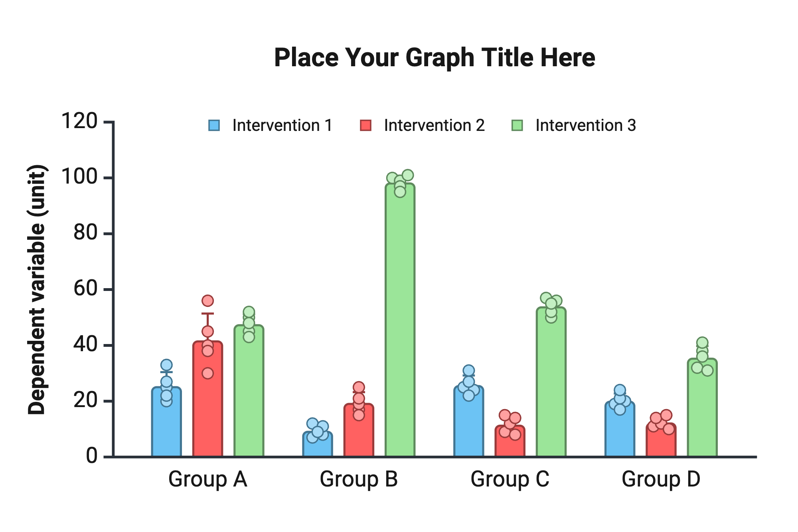Click the 'Dependent variable (unit)' axis title

click(x=37, y=289)
